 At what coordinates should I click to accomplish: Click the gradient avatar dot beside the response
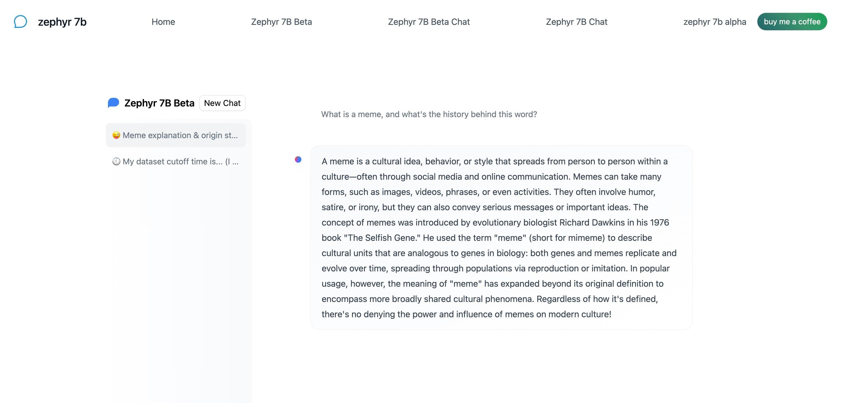[298, 159]
